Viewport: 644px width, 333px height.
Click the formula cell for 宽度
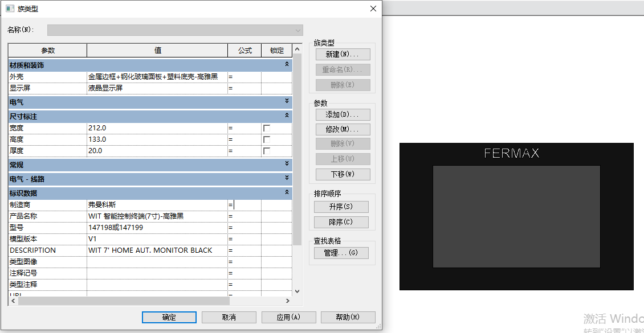tap(245, 128)
